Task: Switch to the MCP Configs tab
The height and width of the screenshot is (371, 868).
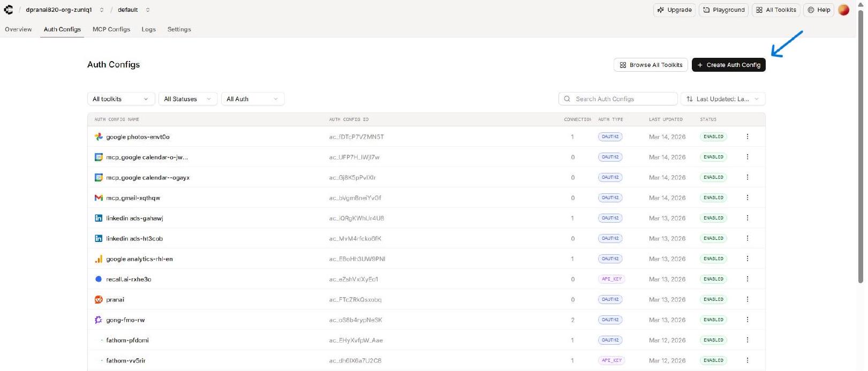Action: (x=111, y=29)
